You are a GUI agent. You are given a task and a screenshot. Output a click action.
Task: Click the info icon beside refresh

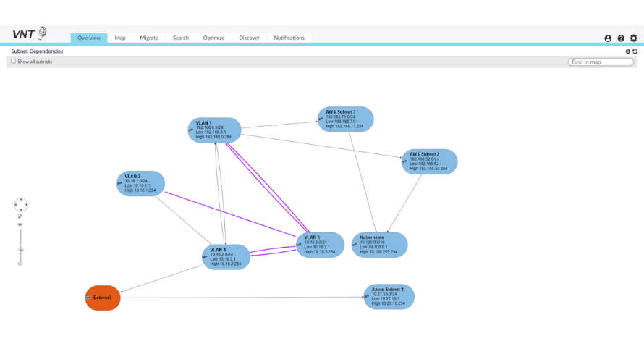coord(627,51)
